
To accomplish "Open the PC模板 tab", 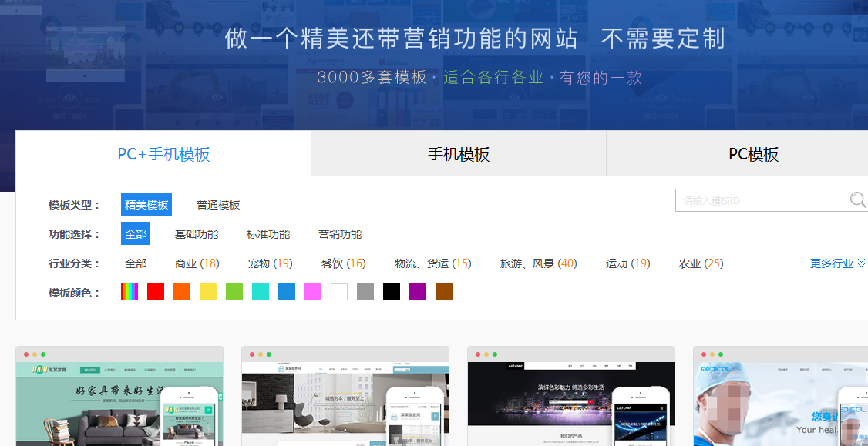I will [x=753, y=154].
